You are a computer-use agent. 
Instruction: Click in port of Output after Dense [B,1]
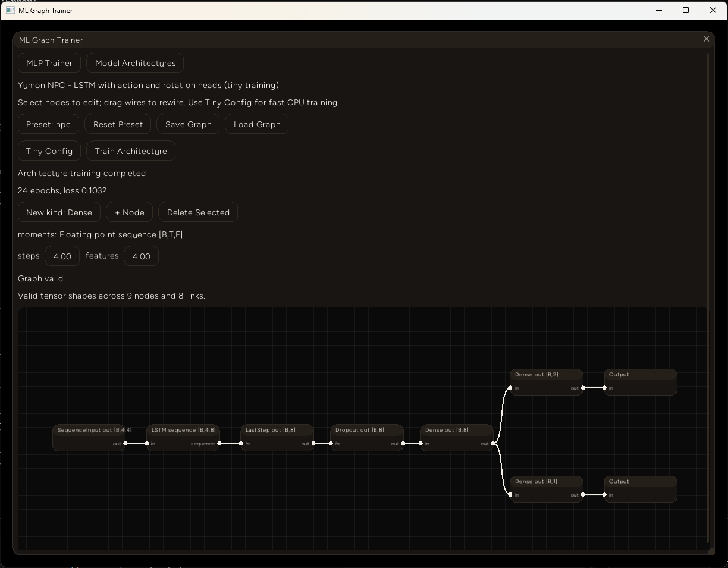point(604,495)
